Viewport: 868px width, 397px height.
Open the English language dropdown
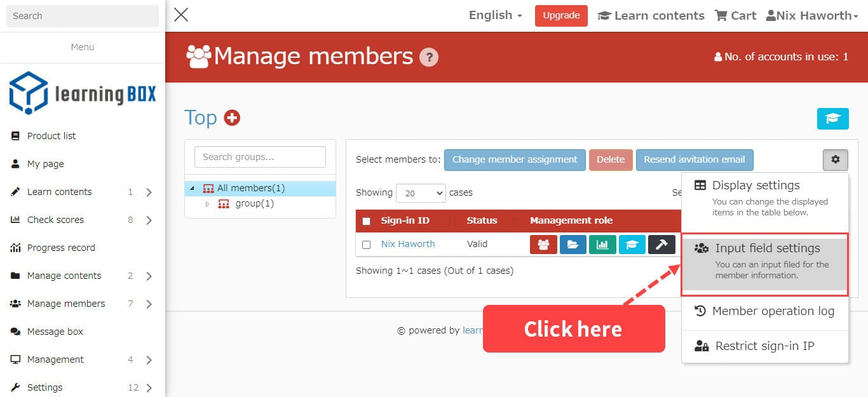click(495, 15)
